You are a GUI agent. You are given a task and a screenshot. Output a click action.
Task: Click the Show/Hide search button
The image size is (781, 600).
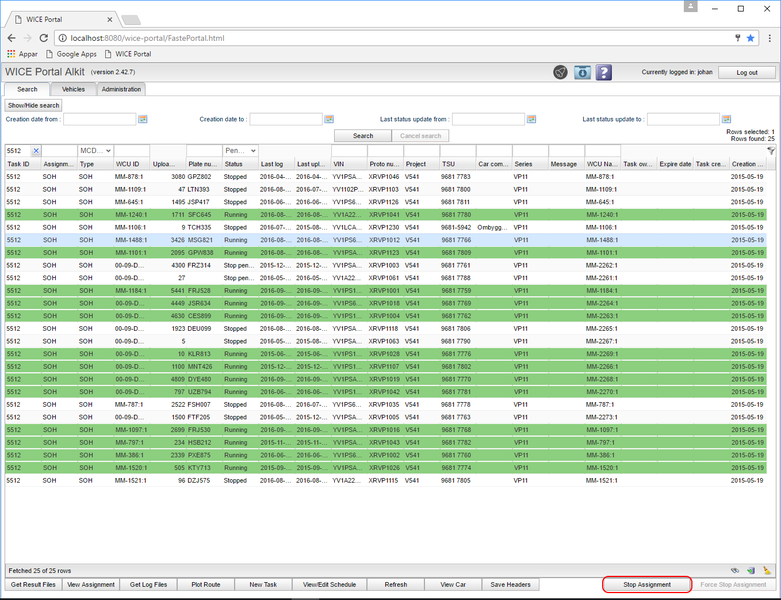pos(34,105)
